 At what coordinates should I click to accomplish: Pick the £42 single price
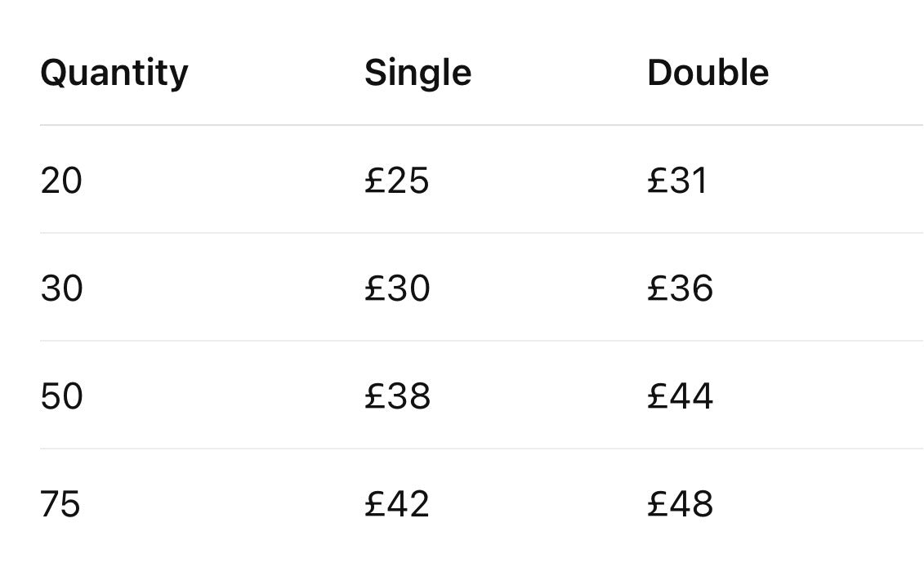click(x=396, y=504)
